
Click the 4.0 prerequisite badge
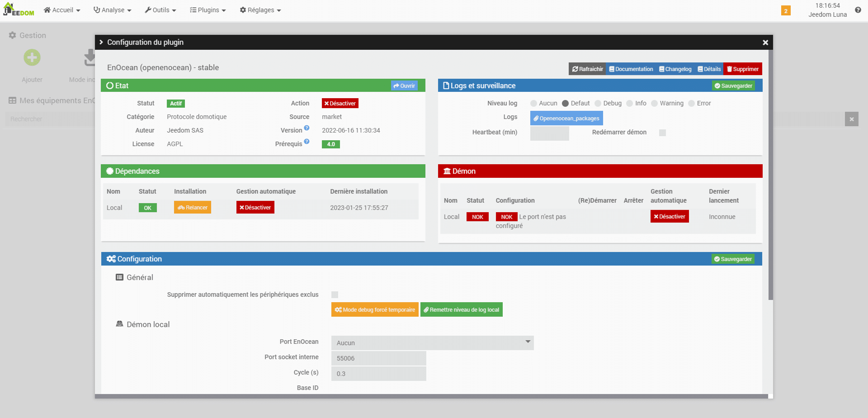click(x=331, y=144)
